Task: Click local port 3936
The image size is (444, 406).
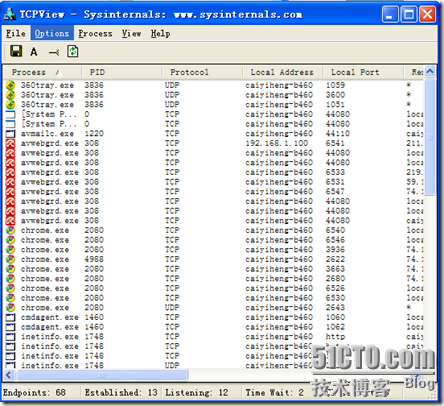Action: [335, 250]
